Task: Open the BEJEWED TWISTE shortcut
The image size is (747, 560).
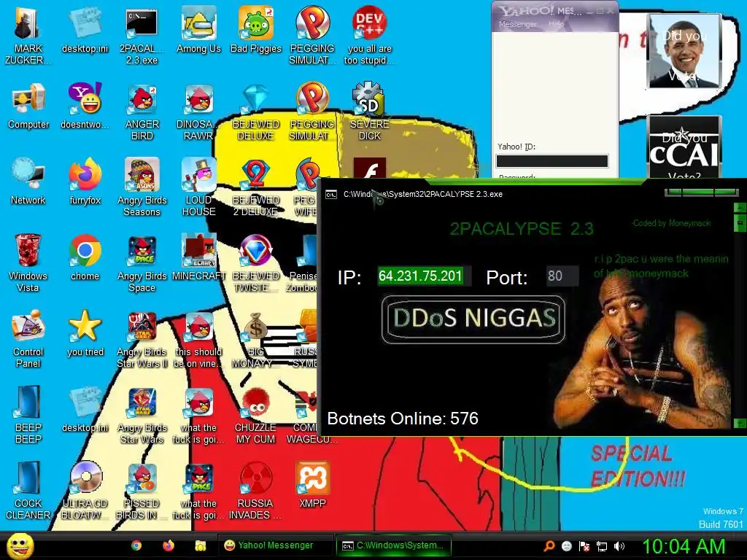Action: 256,263
